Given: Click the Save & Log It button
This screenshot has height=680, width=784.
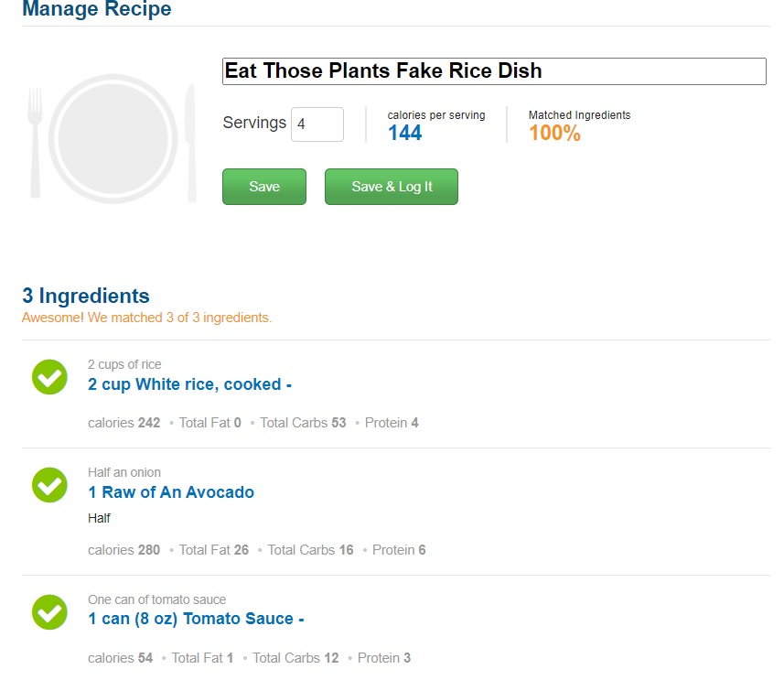Looking at the screenshot, I should (392, 187).
